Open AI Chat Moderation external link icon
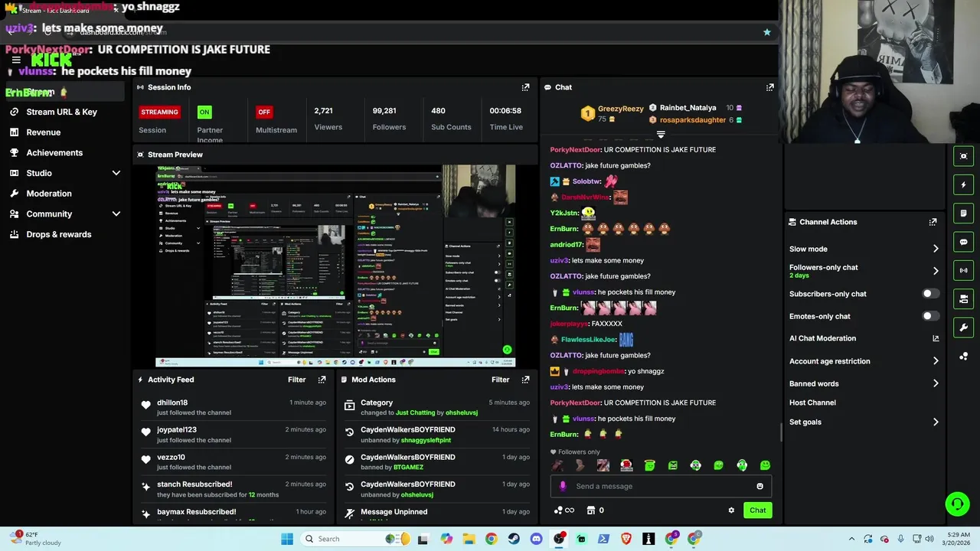Image resolution: width=980 pixels, height=551 pixels. [936, 338]
